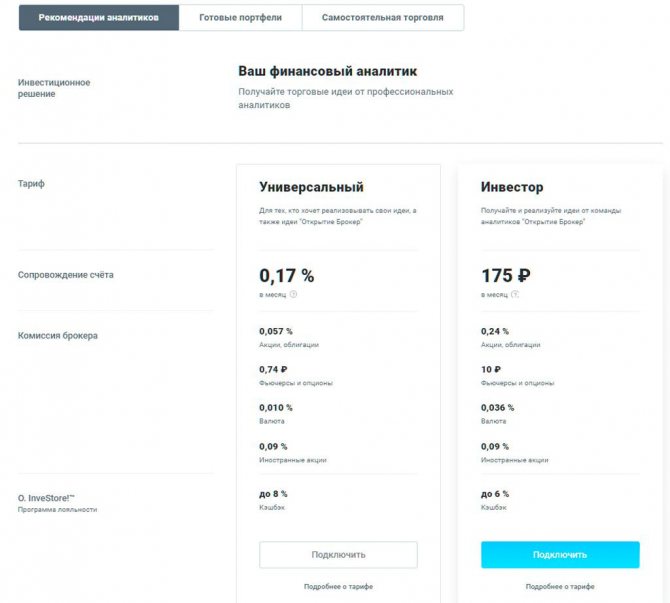The width and height of the screenshot is (670, 603).
Task: Click the Инвестиционное решение label
Action: tap(54, 87)
